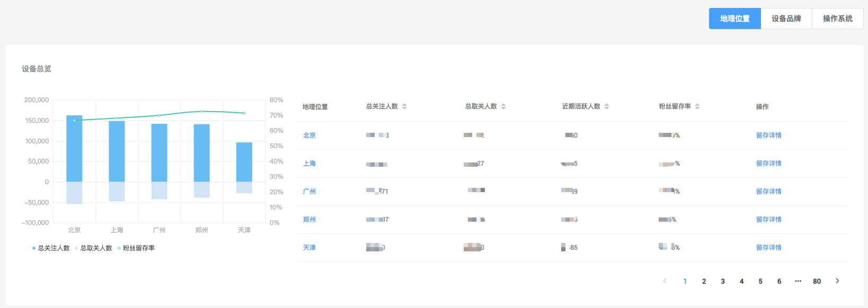Toggle 总取关人数 legend series
The width and height of the screenshot is (868, 308).
(94, 248)
